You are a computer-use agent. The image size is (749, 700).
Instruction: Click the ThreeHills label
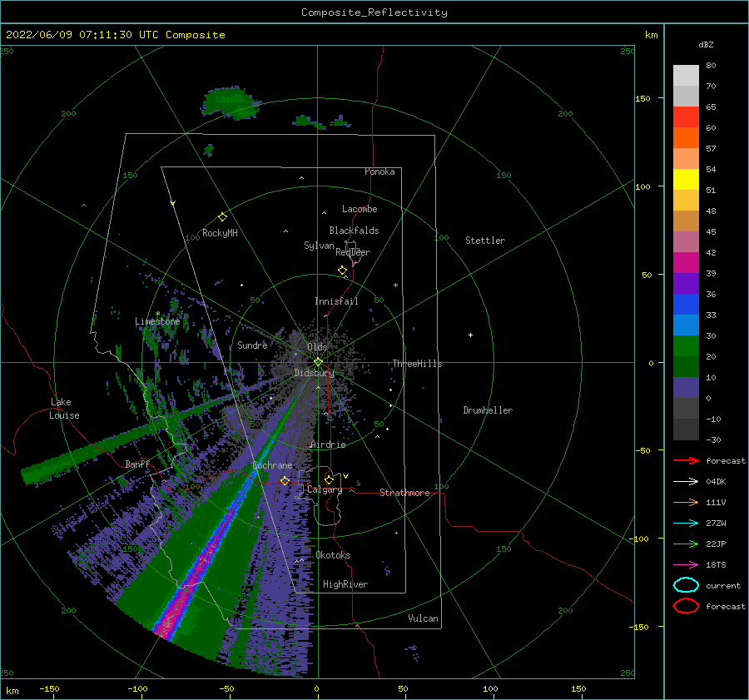click(x=417, y=364)
